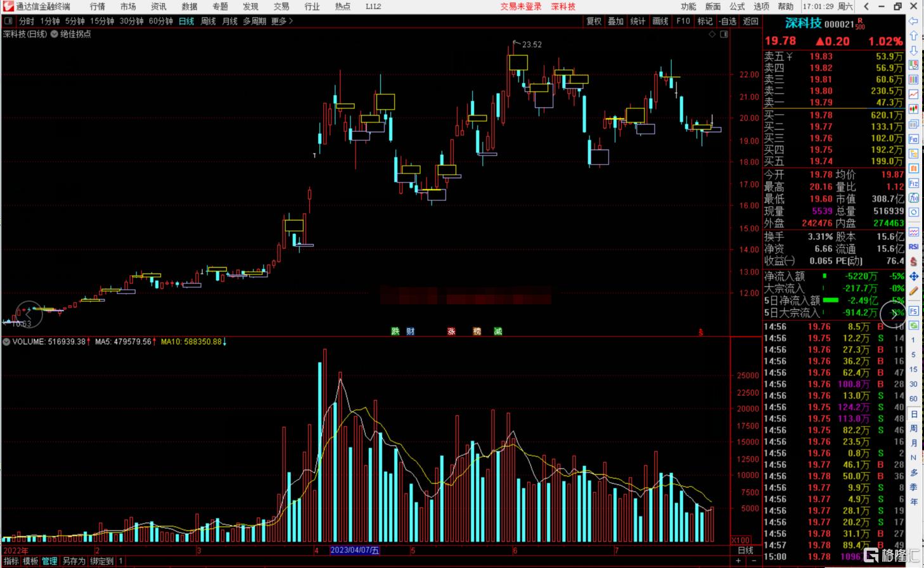Select the 60分钟 chart period
This screenshot has width=924, height=568.
tap(161, 21)
